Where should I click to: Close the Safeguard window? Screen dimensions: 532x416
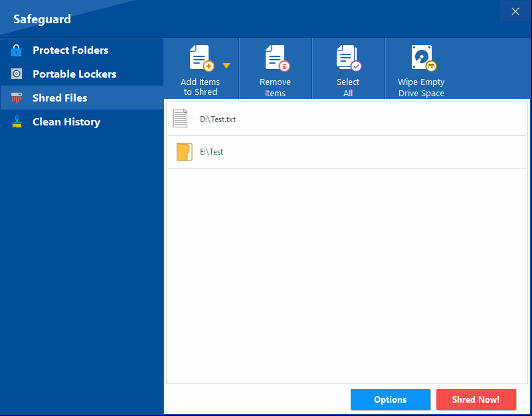click(515, 11)
